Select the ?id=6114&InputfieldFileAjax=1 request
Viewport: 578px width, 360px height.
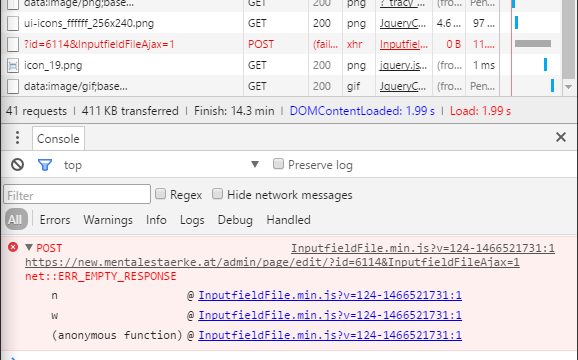pyautogui.click(x=99, y=44)
